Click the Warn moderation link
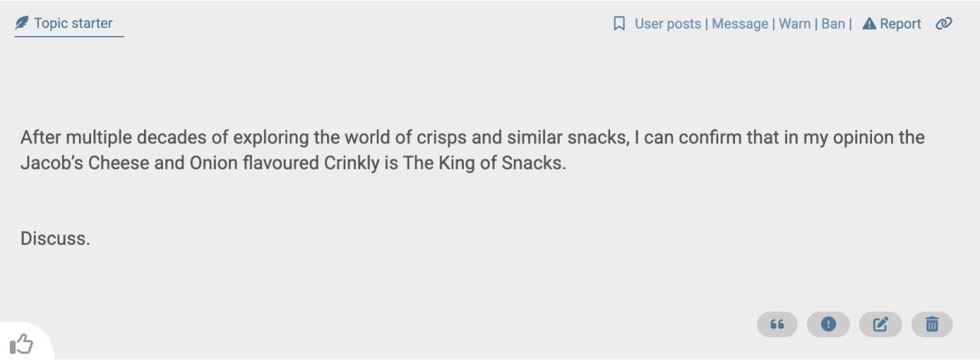 [795, 24]
